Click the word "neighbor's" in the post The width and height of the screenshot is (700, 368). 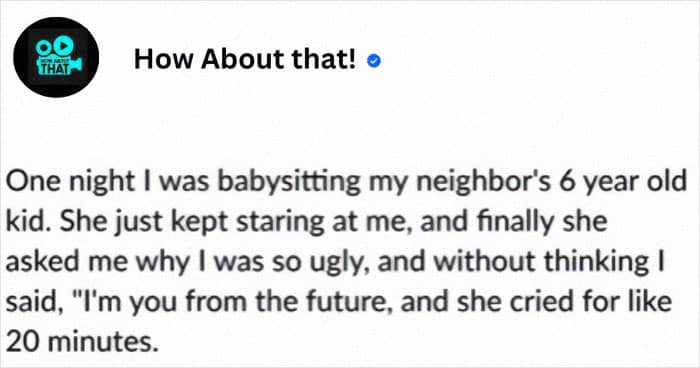tap(484, 183)
